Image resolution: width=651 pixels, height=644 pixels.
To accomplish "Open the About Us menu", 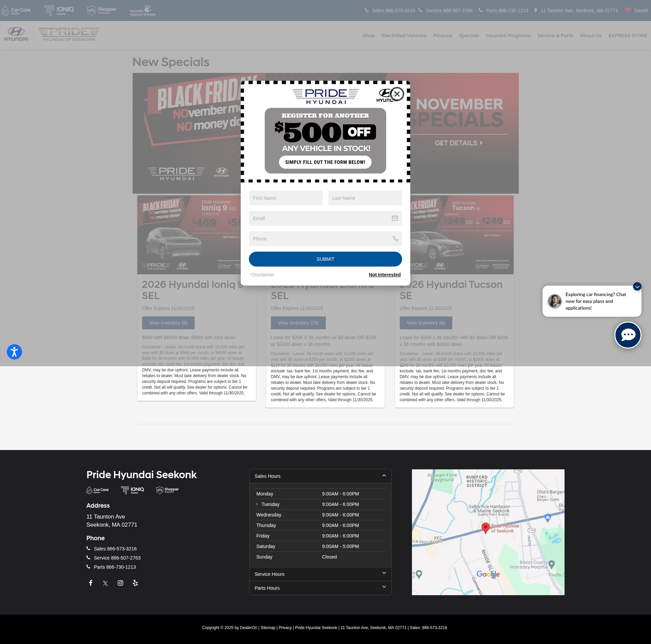I will (591, 36).
